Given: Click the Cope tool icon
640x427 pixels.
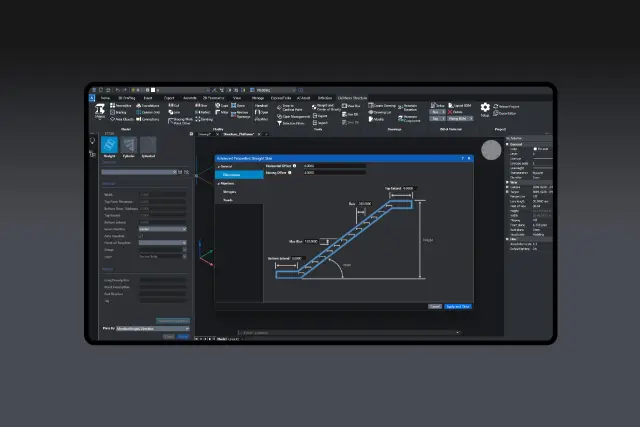Looking at the screenshot, I should (218, 105).
